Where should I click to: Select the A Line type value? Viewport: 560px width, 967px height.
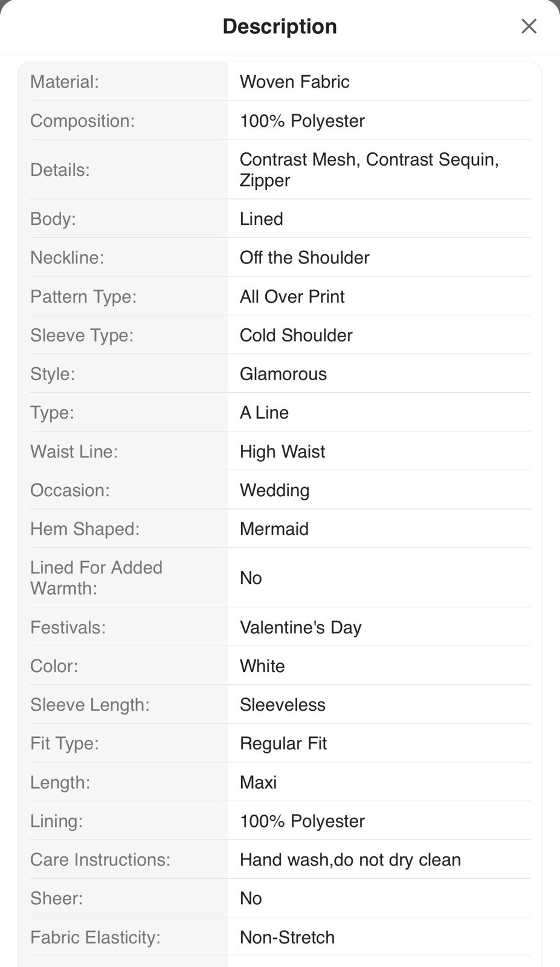pyautogui.click(x=264, y=413)
